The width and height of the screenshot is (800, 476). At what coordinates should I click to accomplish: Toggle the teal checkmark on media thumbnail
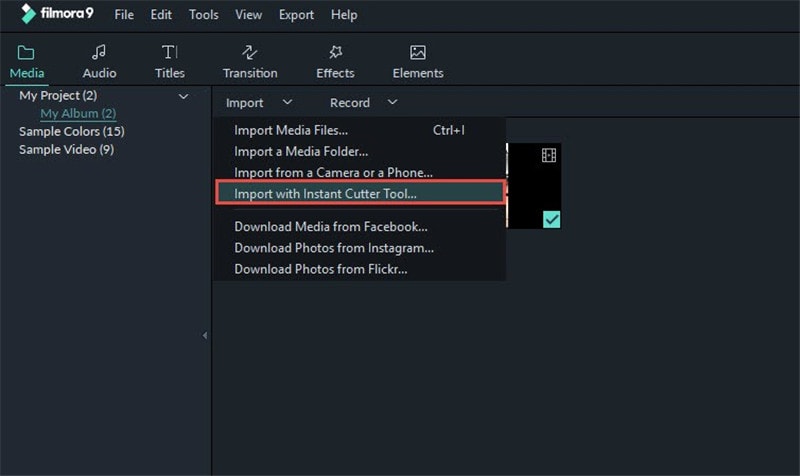click(551, 219)
